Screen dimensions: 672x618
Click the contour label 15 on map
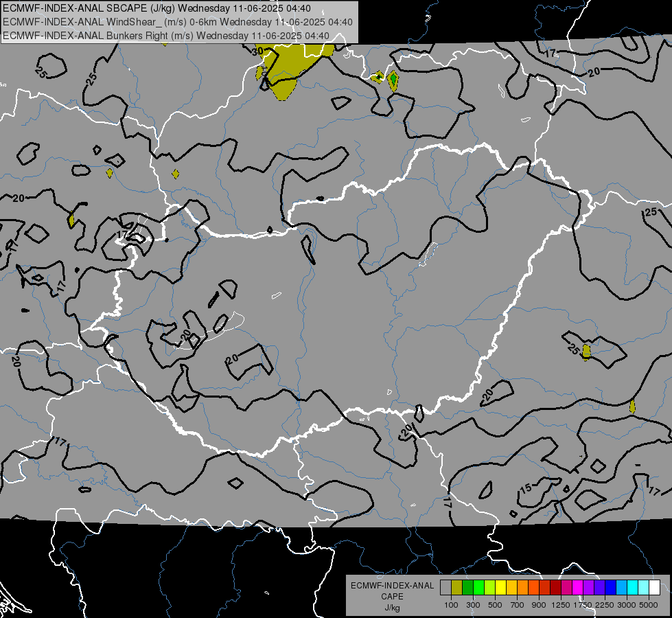pos(526,488)
